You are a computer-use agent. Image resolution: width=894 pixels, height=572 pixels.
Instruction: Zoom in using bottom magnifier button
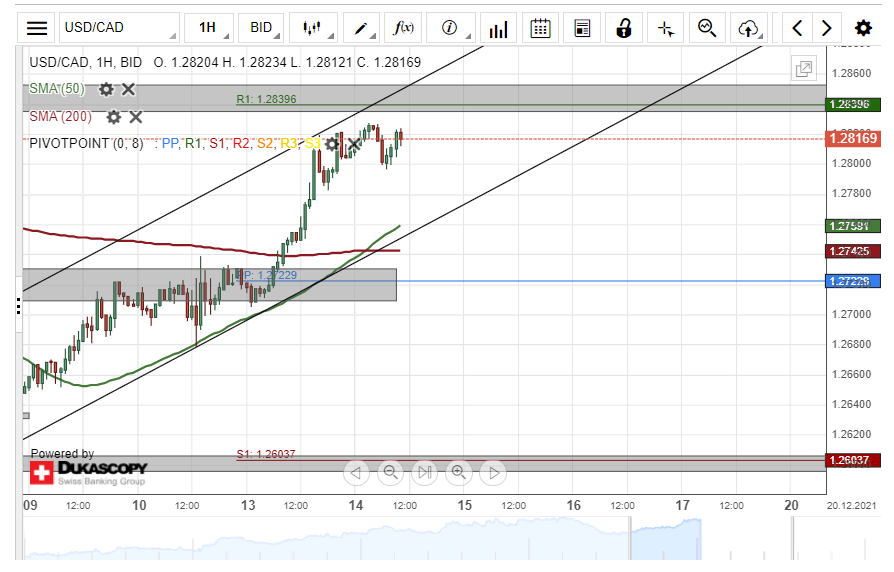[x=458, y=472]
